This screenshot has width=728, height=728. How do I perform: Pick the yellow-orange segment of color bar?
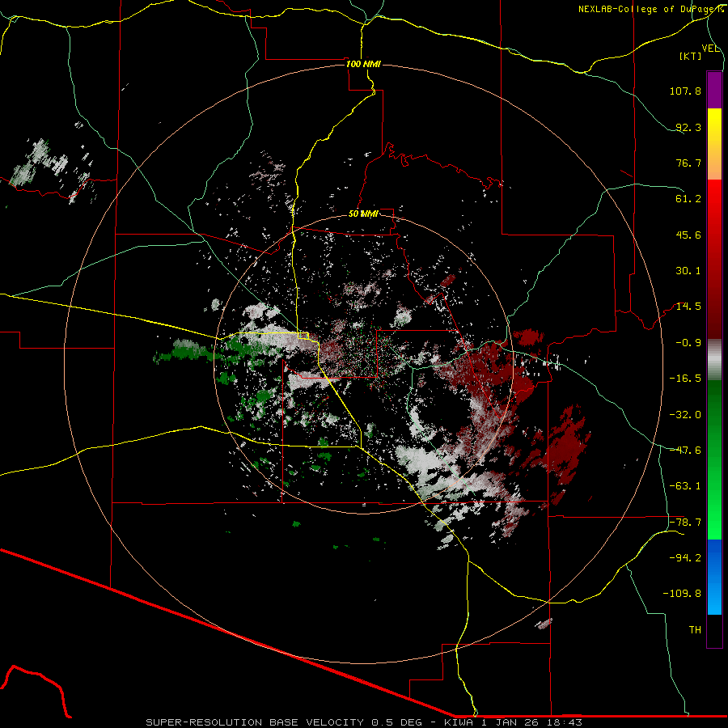pos(714,144)
